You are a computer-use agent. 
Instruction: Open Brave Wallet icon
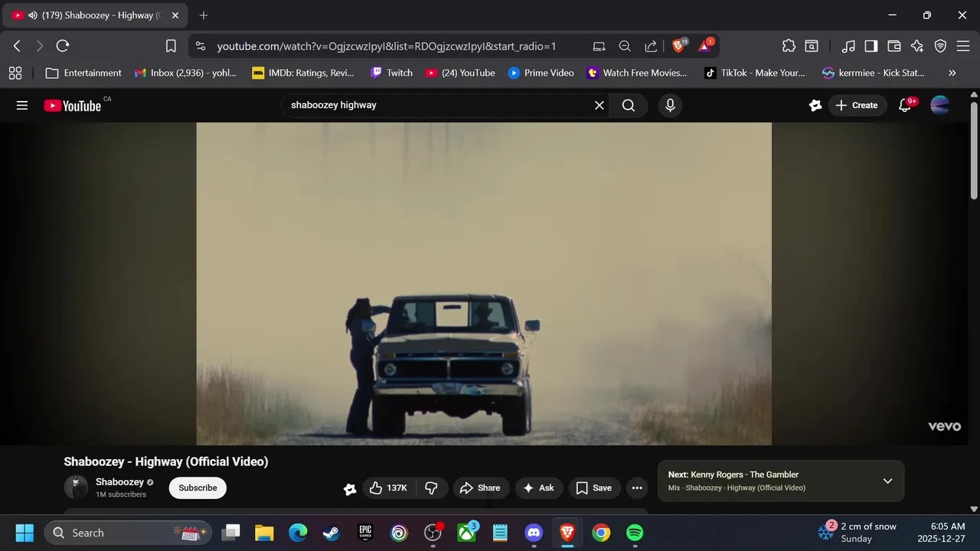894,46
